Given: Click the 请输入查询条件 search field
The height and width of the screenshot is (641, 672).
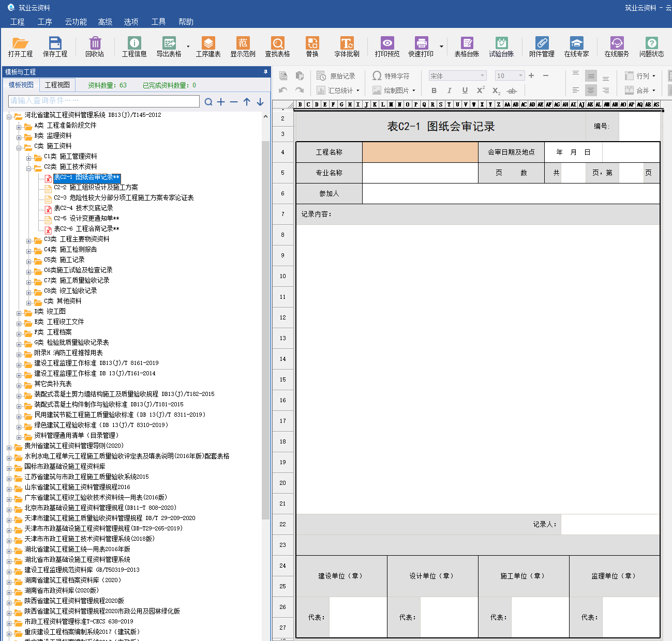Looking at the screenshot, I should coord(104,101).
